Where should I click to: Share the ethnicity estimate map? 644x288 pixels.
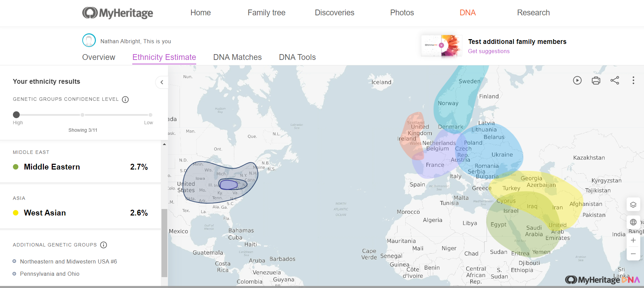tap(614, 80)
